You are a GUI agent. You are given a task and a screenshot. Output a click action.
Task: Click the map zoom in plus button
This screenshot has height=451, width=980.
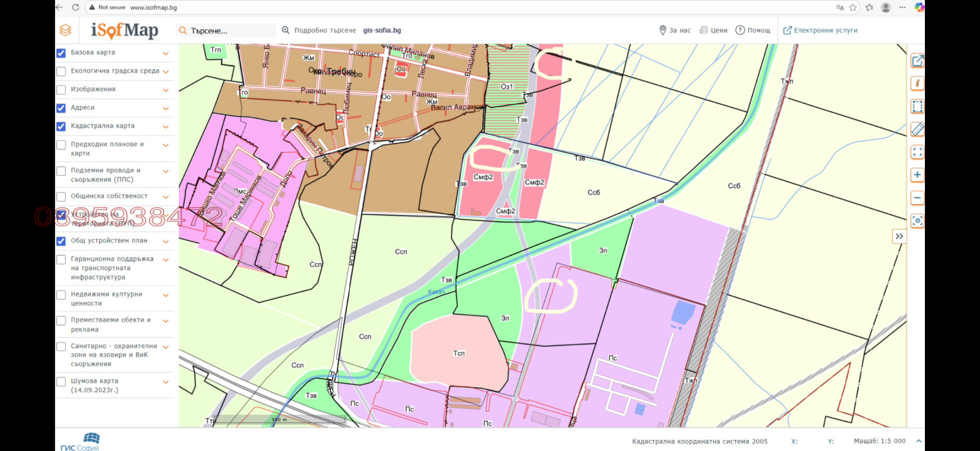pyautogui.click(x=917, y=175)
